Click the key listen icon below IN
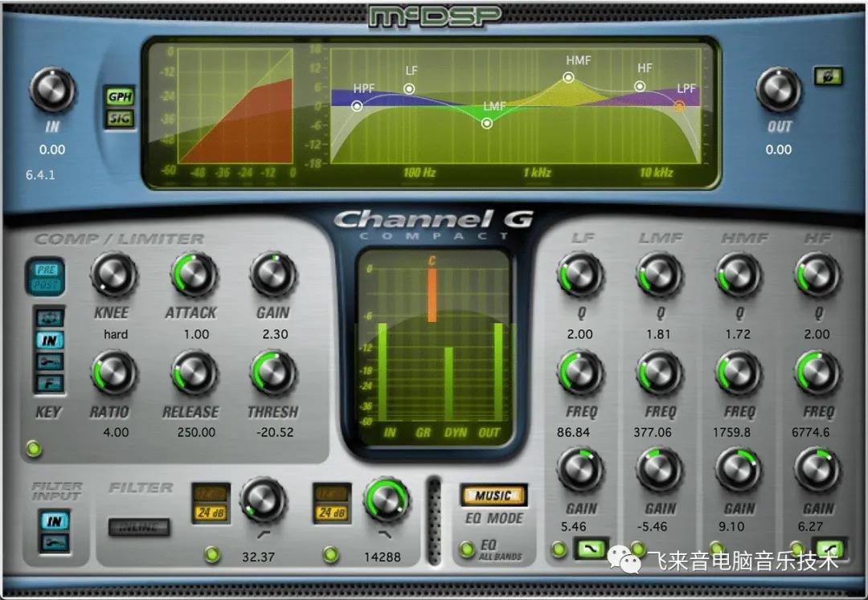The height and width of the screenshot is (600, 868). 50,361
